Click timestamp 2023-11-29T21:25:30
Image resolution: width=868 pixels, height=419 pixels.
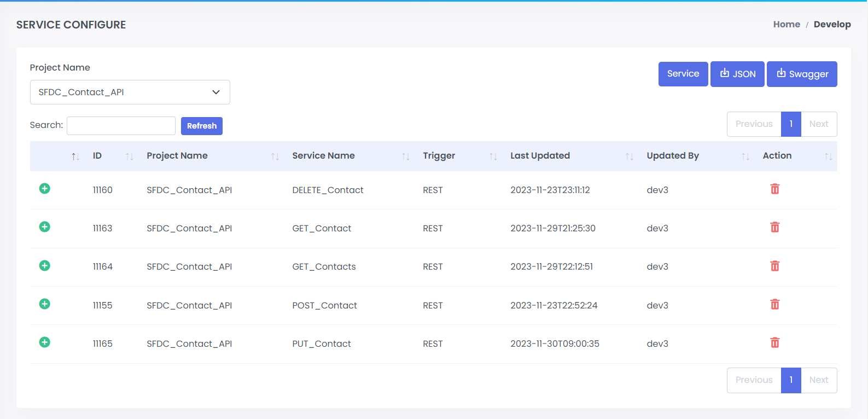[x=553, y=228]
